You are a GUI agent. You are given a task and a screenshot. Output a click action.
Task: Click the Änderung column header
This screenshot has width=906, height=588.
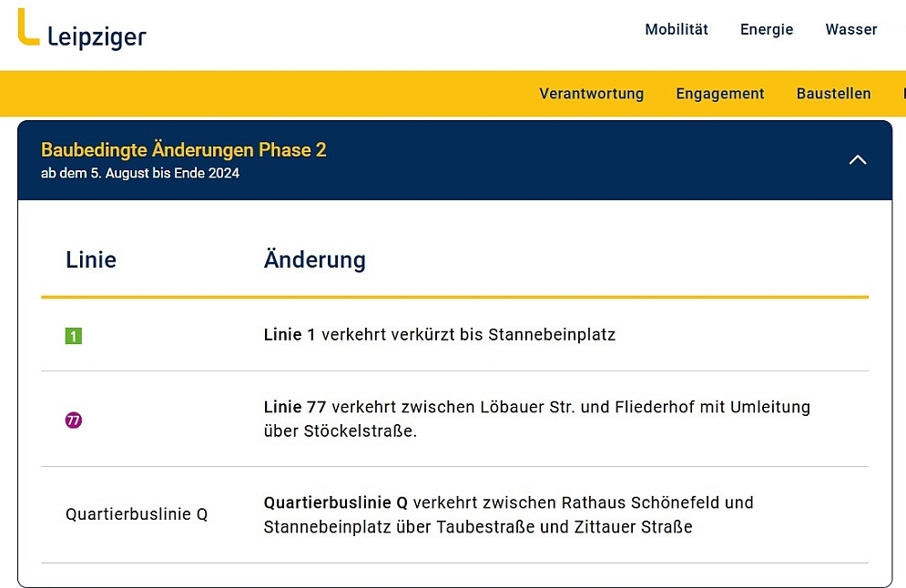(x=315, y=259)
